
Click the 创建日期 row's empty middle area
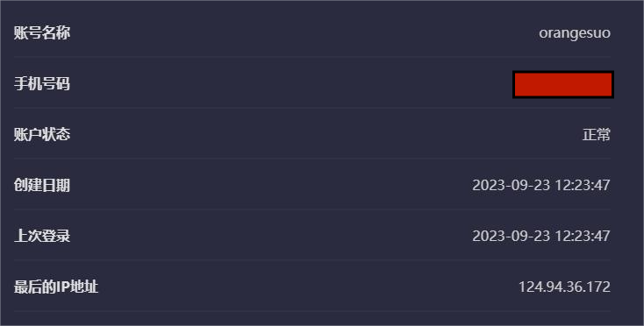click(x=271, y=186)
